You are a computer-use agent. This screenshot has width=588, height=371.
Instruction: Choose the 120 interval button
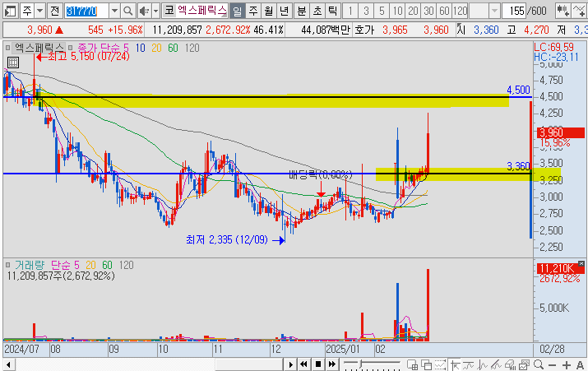(461, 11)
